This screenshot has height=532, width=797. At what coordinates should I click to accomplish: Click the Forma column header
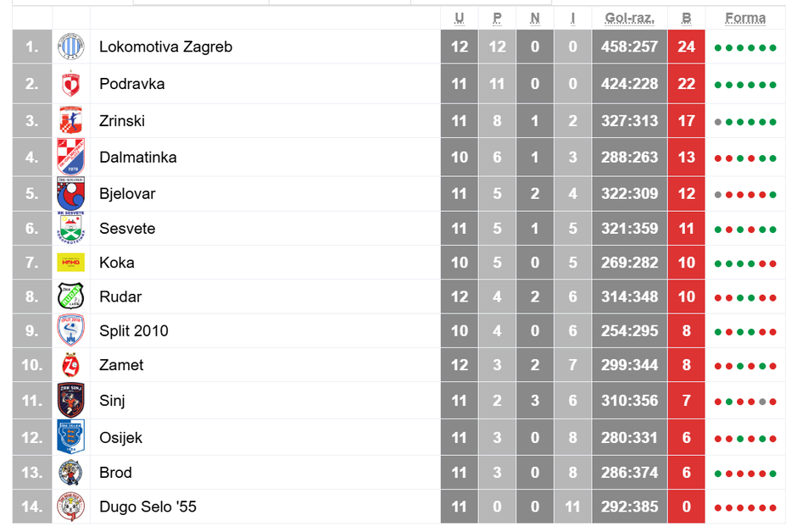[x=745, y=18]
